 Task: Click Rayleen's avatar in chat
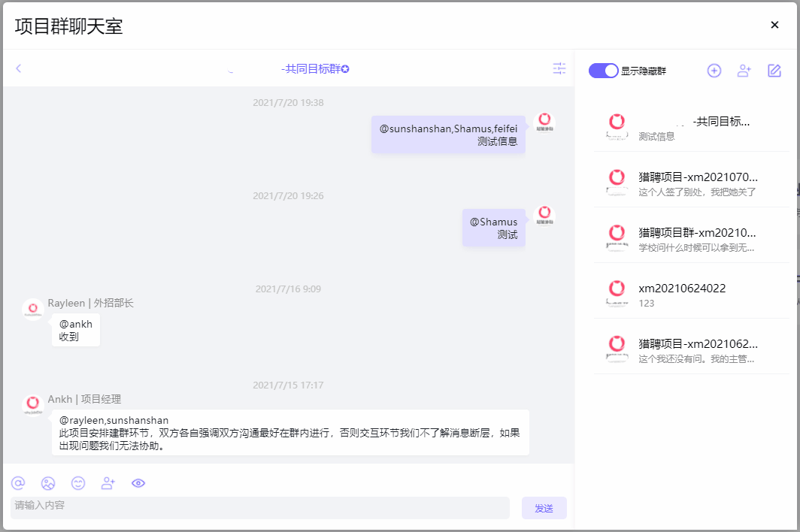(x=32, y=310)
